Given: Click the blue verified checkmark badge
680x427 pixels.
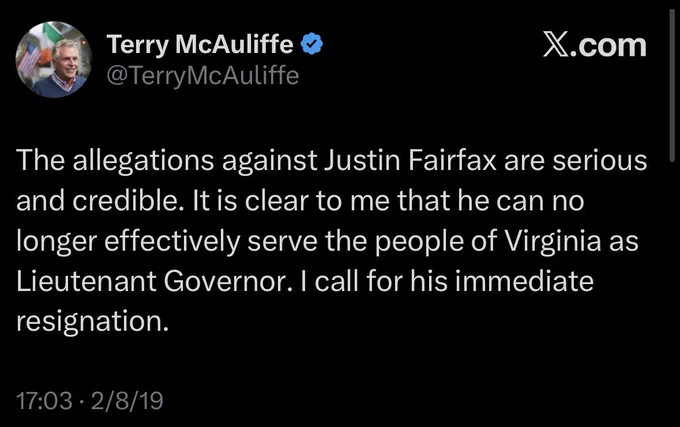Looking at the screenshot, I should point(312,44).
